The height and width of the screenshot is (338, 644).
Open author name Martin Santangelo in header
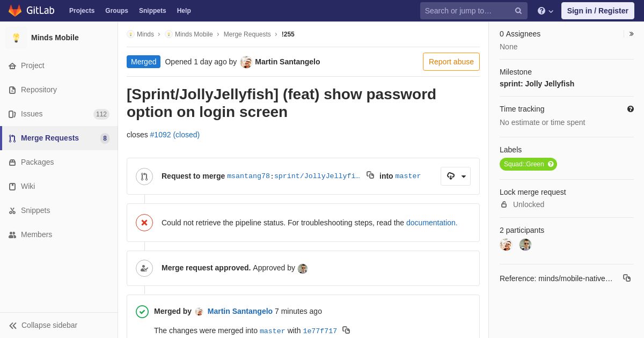point(288,62)
